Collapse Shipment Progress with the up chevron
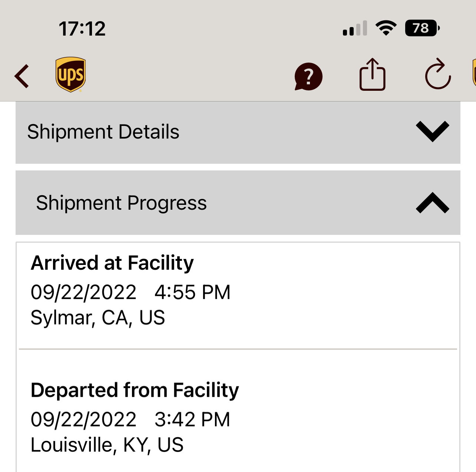The height and width of the screenshot is (472, 476). pos(432,203)
